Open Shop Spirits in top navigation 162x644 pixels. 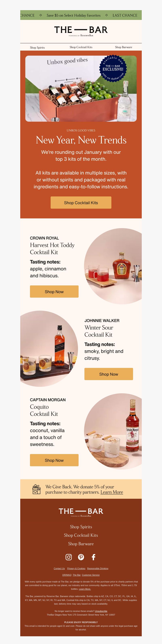point(37,48)
